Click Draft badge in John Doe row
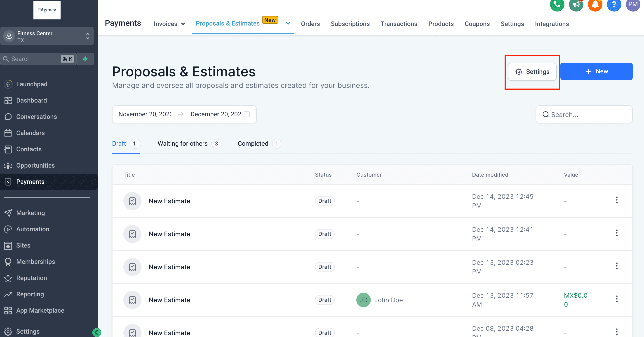644x337 pixels. click(324, 300)
